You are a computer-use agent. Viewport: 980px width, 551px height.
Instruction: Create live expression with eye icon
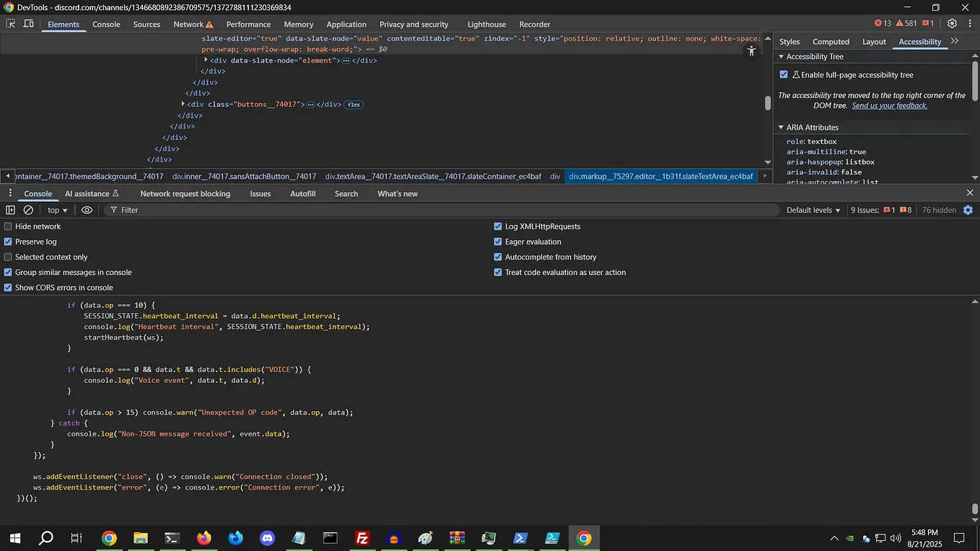click(87, 210)
